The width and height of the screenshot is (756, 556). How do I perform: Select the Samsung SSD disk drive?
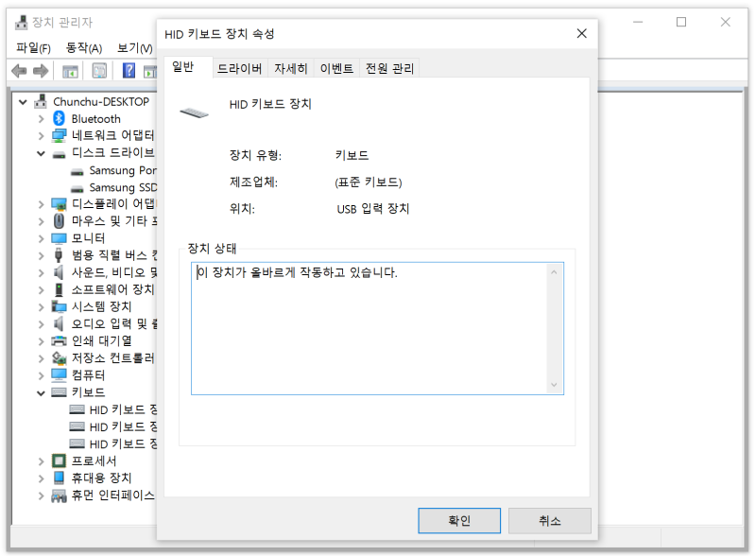[114, 187]
